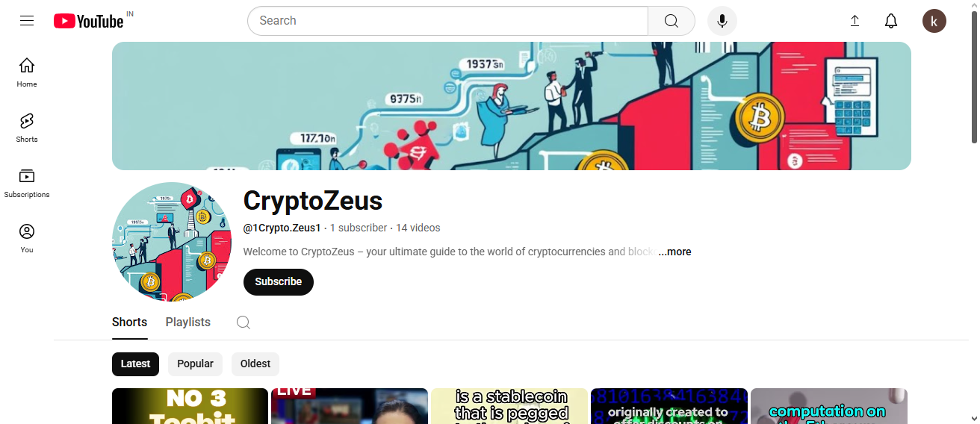Search within the CryptoZeus channel
This screenshot has width=980, height=424.
pyautogui.click(x=244, y=322)
